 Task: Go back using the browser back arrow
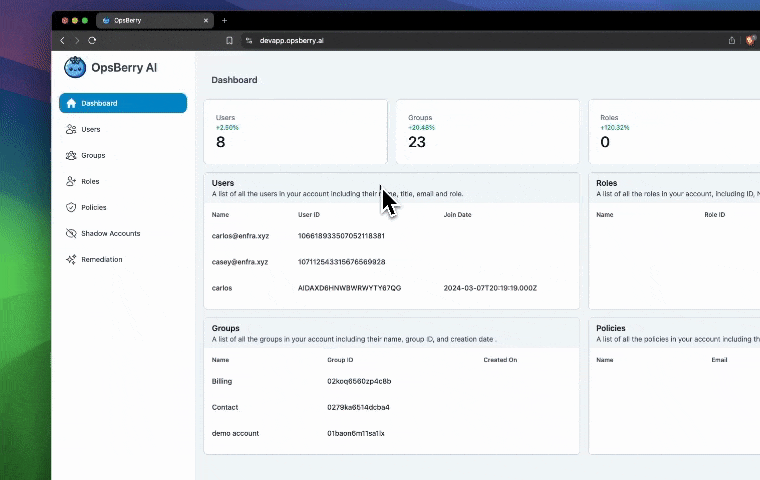coord(62,40)
